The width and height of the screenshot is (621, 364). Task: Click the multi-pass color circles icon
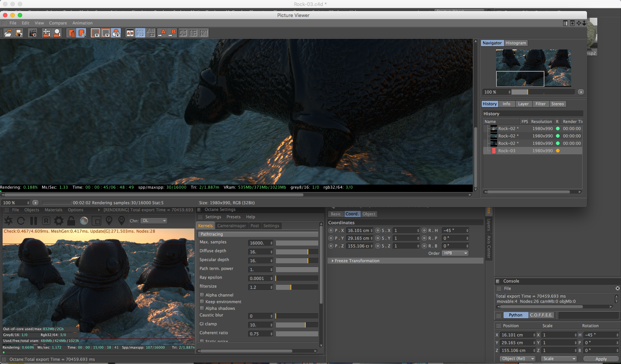(x=116, y=33)
